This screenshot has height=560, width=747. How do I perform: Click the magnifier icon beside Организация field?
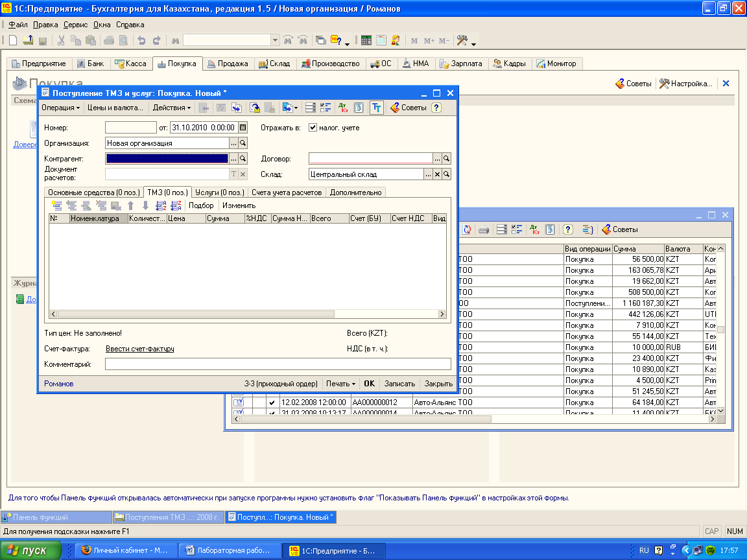point(243,143)
